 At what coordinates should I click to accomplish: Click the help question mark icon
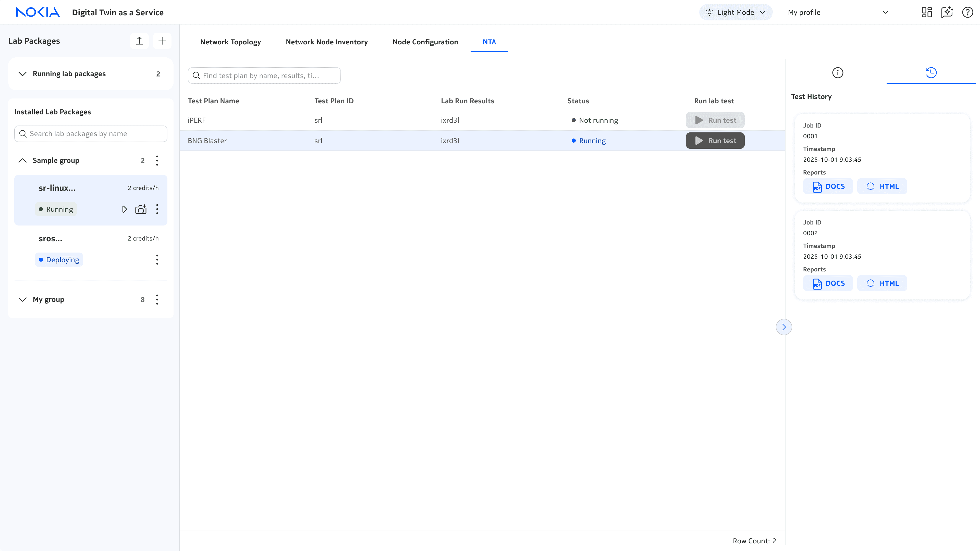tap(967, 12)
